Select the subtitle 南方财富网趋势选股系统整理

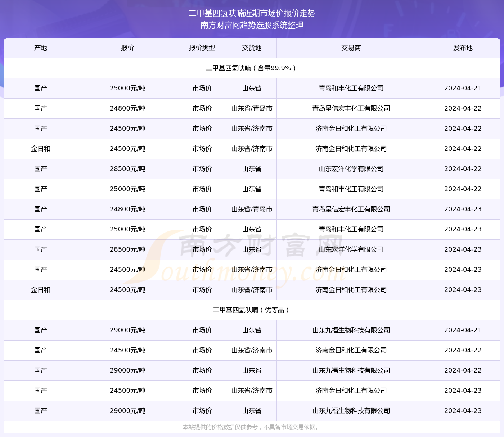click(x=252, y=25)
